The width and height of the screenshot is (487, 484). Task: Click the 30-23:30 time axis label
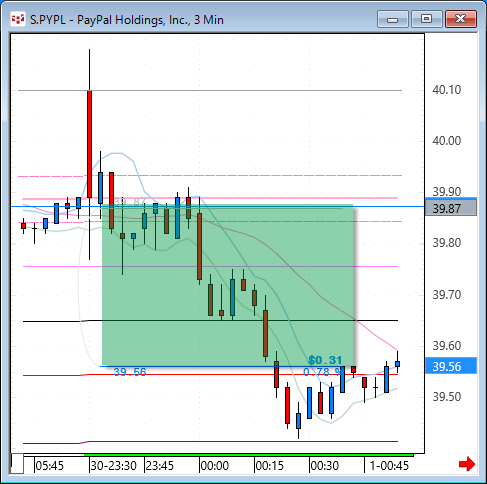(x=113, y=465)
